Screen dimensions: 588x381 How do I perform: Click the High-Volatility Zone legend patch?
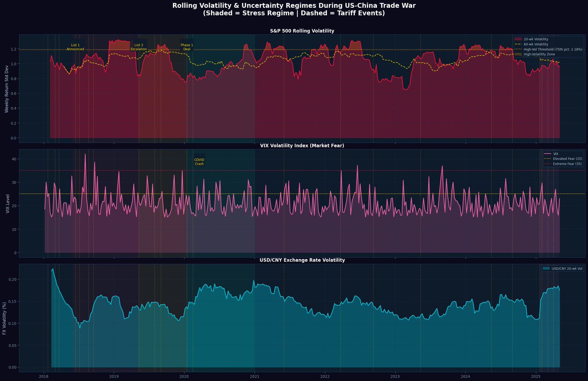point(518,54)
